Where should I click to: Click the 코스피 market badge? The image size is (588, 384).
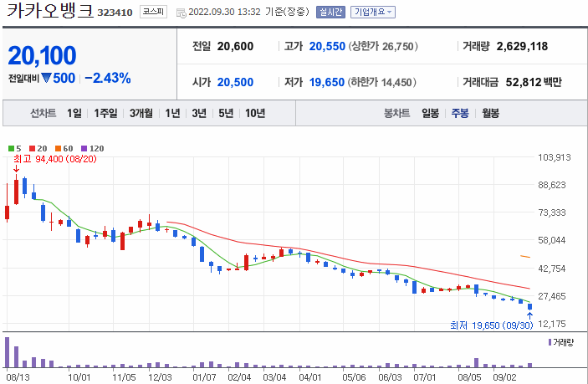point(153,12)
